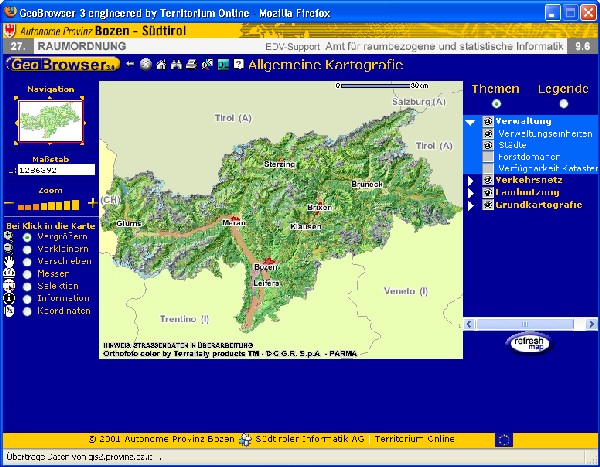Viewport: 600px width, 467px height.
Task: Click the green language switch icon
Action: tap(223, 64)
